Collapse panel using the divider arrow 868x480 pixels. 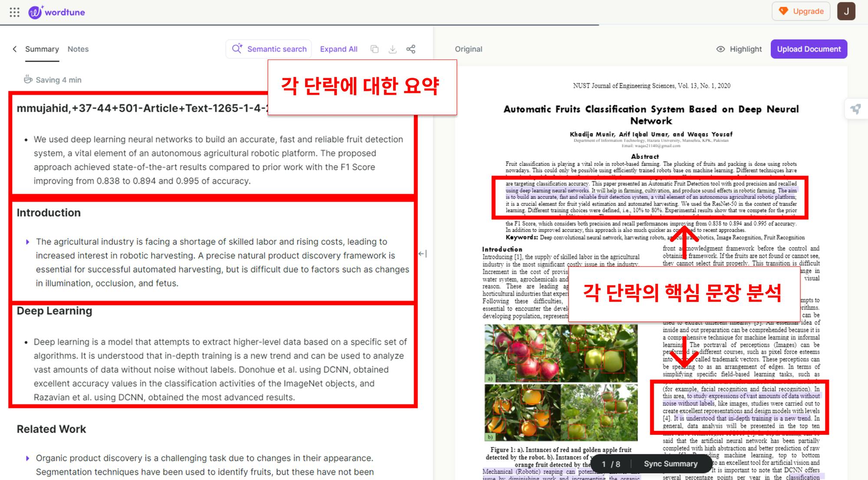click(422, 254)
